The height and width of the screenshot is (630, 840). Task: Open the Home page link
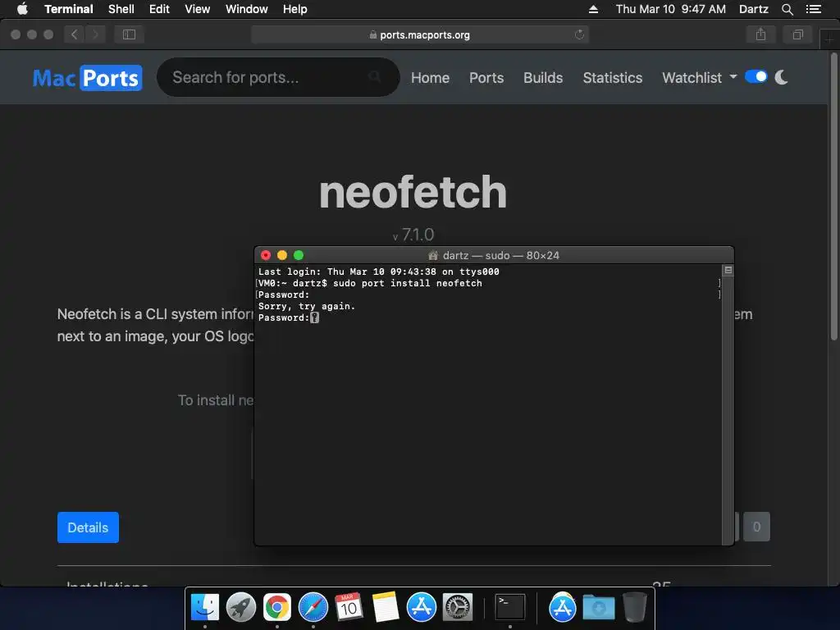point(430,78)
